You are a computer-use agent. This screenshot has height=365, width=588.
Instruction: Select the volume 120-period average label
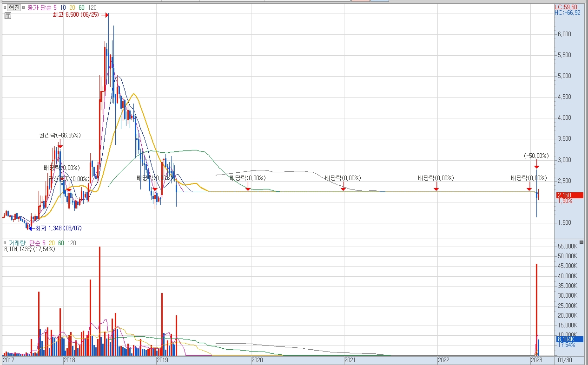tap(72, 243)
